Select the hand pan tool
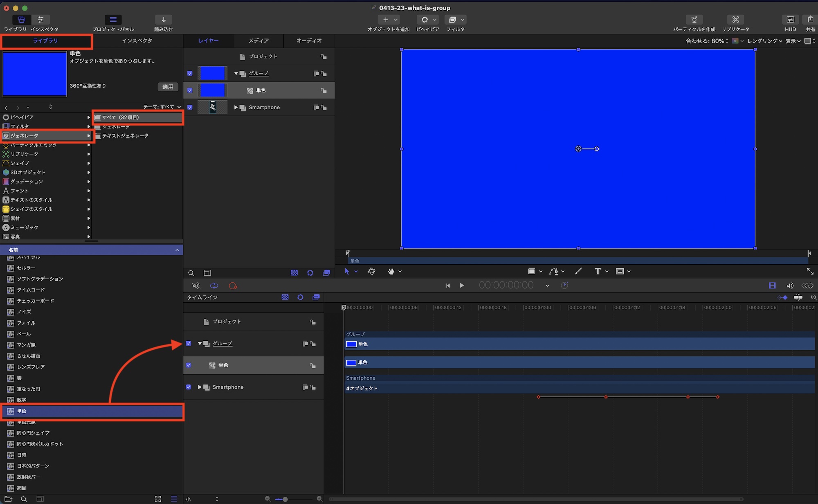 (391, 271)
